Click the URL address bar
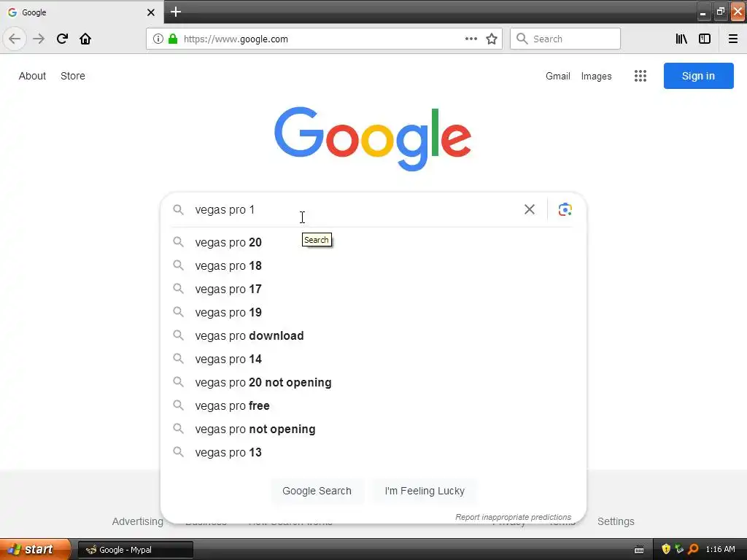This screenshot has width=747, height=560. (x=324, y=39)
